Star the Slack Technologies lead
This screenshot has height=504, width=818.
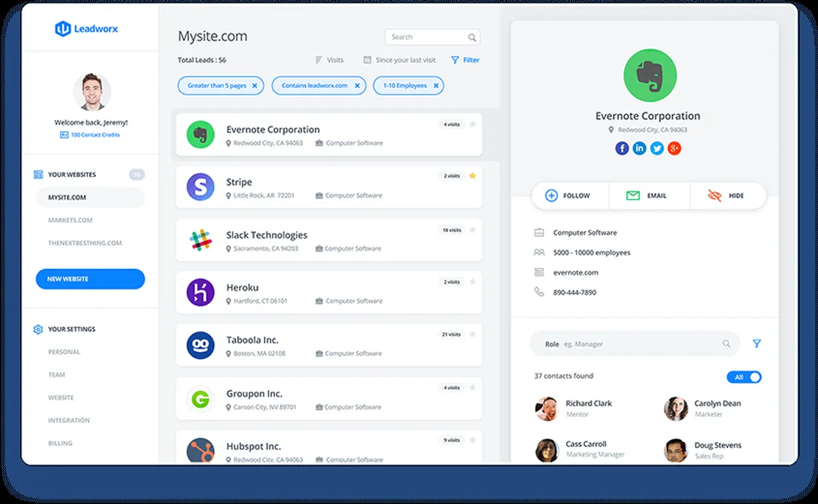[x=472, y=230]
